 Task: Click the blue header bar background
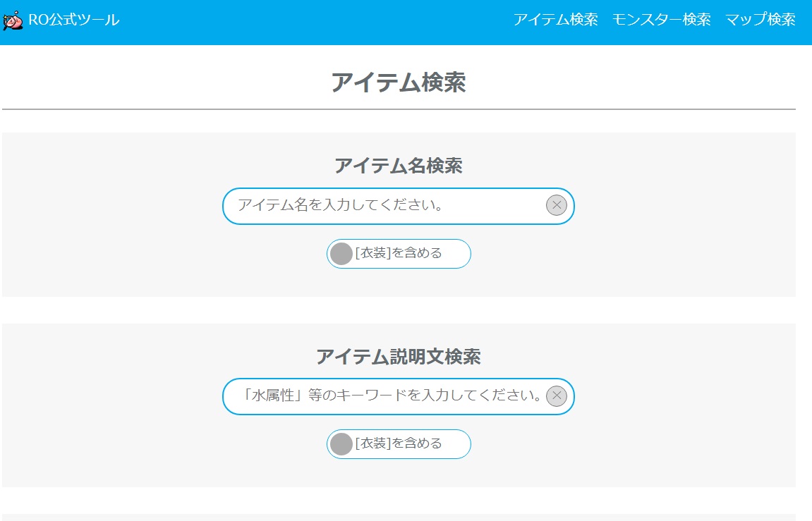pos(310,23)
